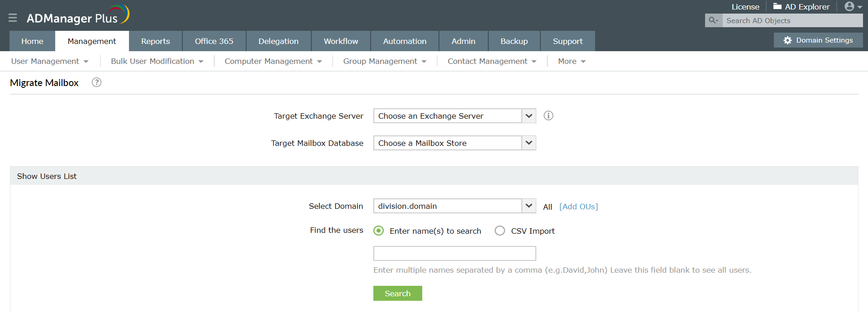Expand the Target Exchange Server dropdown

point(529,116)
